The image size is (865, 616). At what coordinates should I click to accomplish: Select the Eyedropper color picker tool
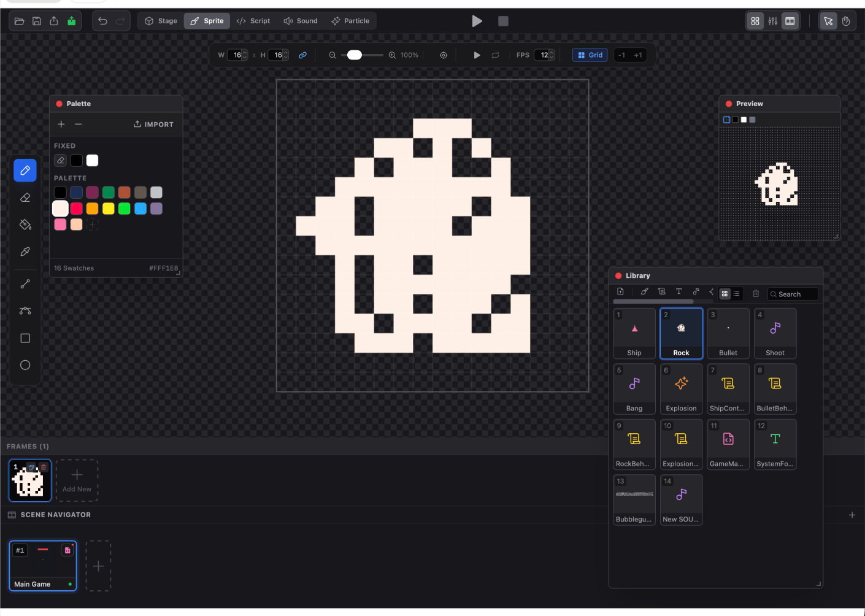(x=25, y=252)
